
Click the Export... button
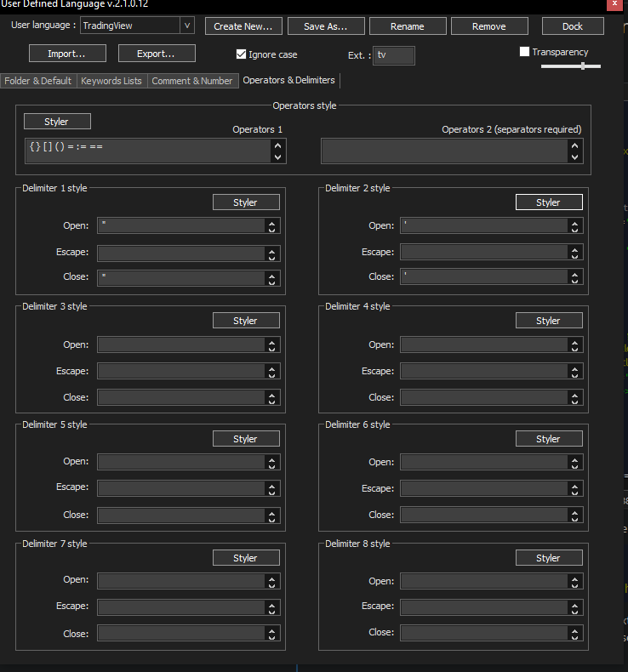pos(157,54)
